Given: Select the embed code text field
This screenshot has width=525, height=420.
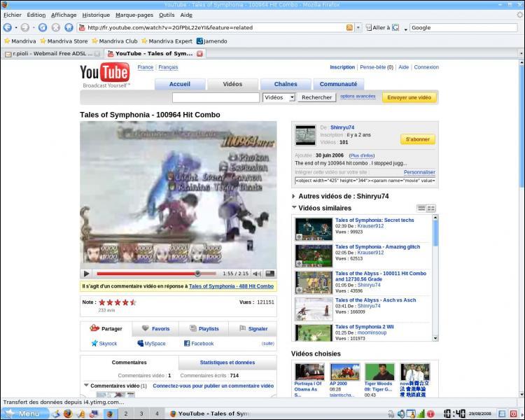Looking at the screenshot, I should [x=365, y=181].
